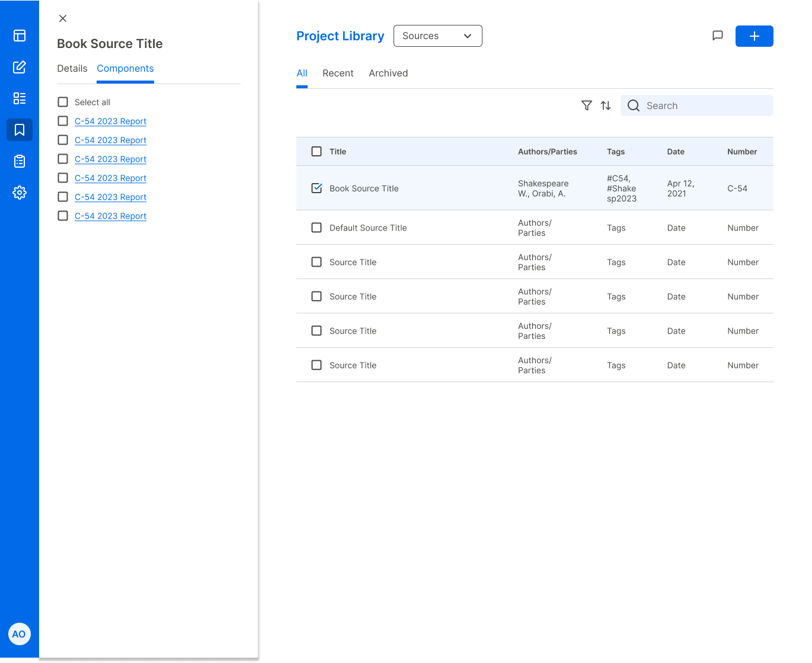The height and width of the screenshot is (663, 812).
Task: Click the sort arrows icon
Action: pyautogui.click(x=606, y=105)
